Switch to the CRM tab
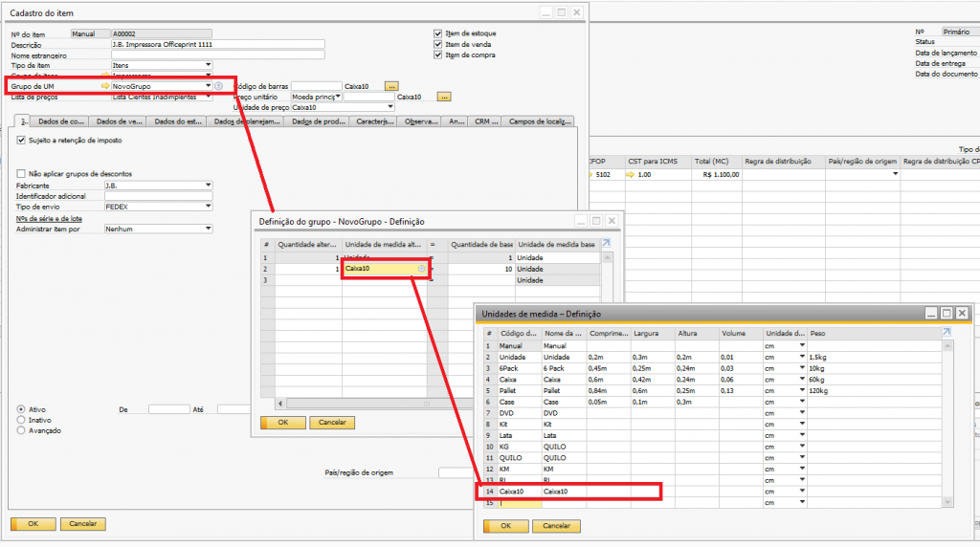Image resolution: width=980 pixels, height=547 pixels. pos(487,121)
